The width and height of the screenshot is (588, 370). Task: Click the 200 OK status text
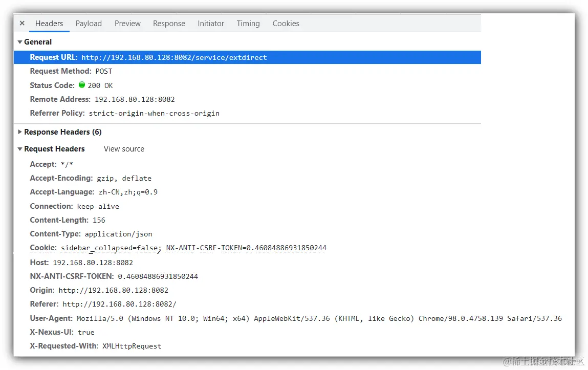[x=100, y=85]
